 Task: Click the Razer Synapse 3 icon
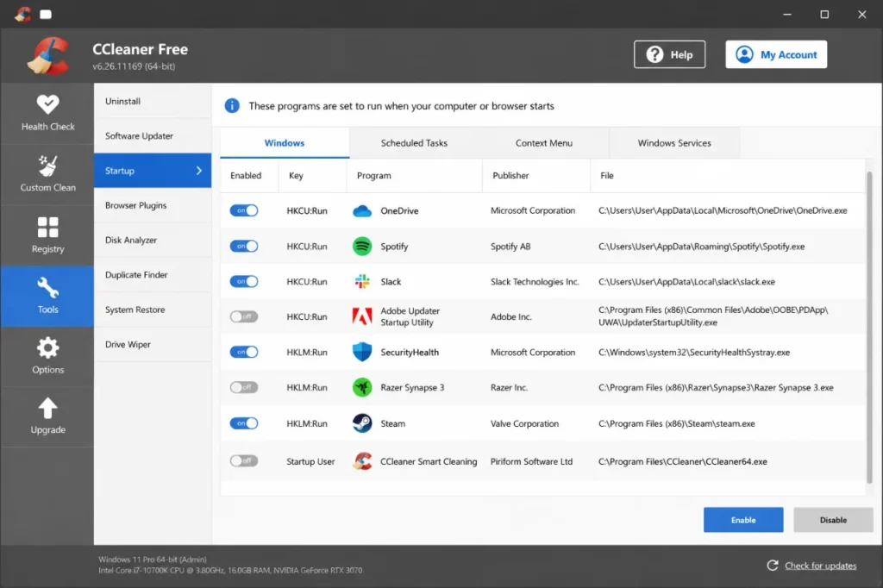pos(362,387)
